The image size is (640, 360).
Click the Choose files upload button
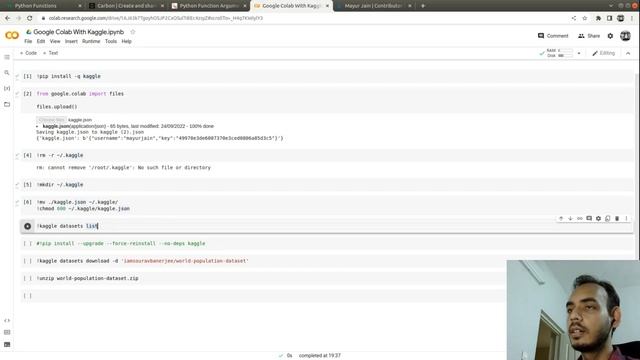pos(51,120)
